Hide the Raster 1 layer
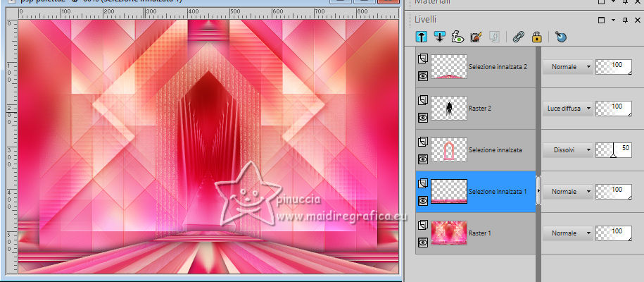The image size is (644, 282). click(423, 242)
